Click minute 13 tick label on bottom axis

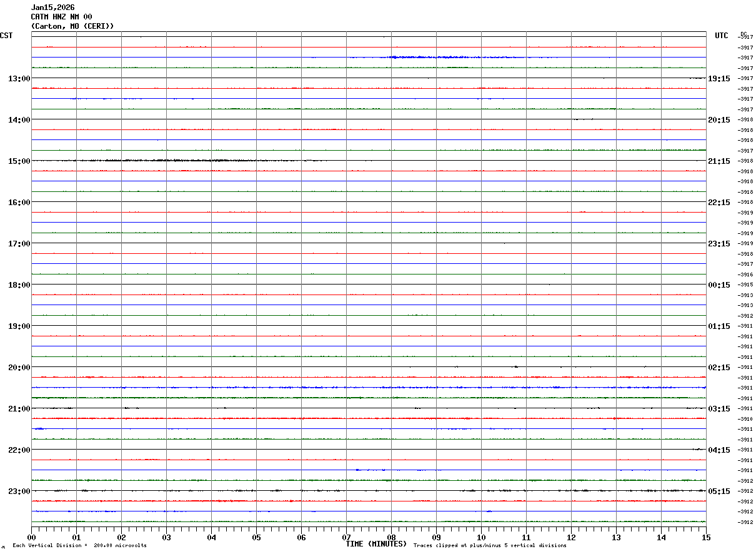[x=616, y=537]
